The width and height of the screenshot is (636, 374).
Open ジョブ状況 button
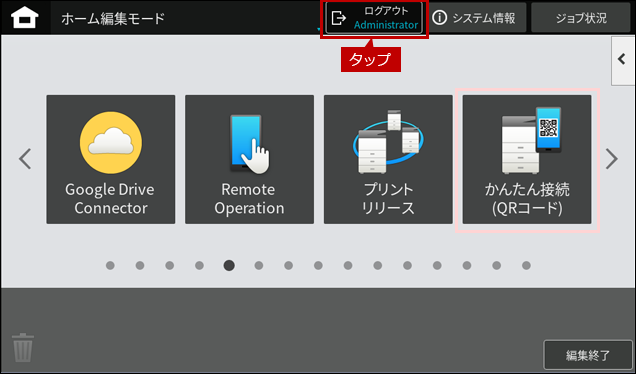pos(581,18)
